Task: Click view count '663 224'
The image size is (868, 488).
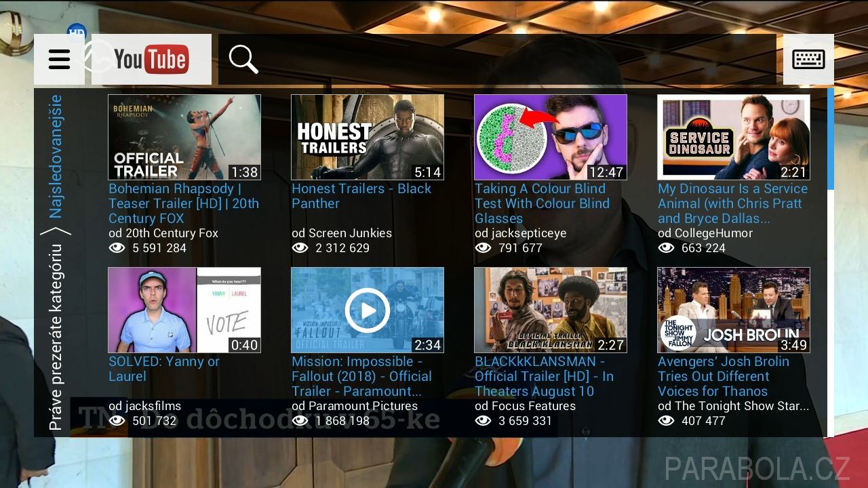Action: pyautogui.click(x=703, y=248)
